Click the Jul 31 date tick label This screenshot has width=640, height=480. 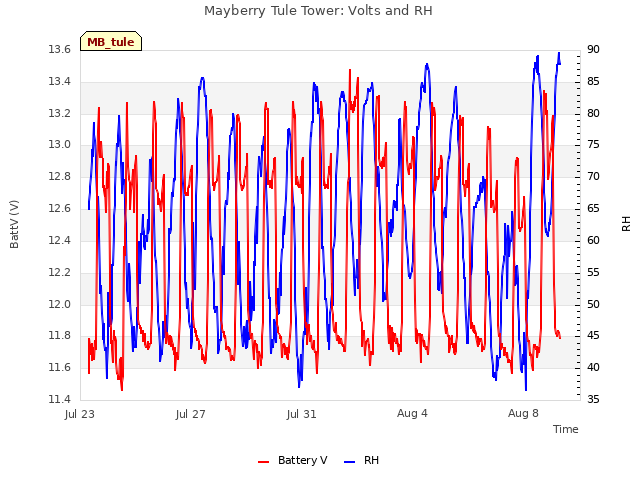[302, 414]
